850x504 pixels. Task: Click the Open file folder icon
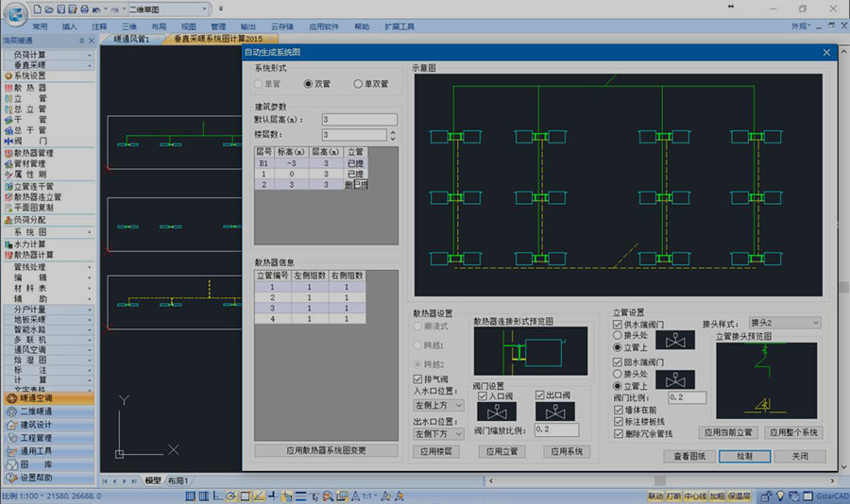click(47, 8)
